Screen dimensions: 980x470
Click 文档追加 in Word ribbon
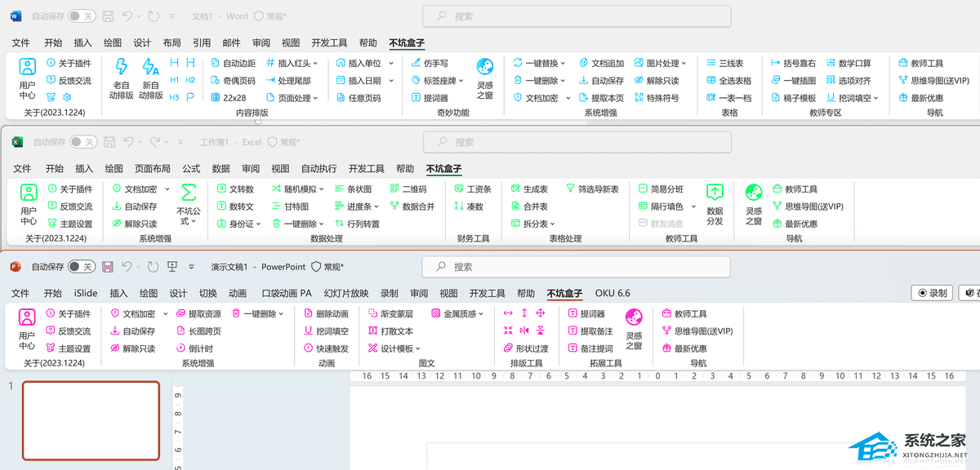click(x=601, y=63)
